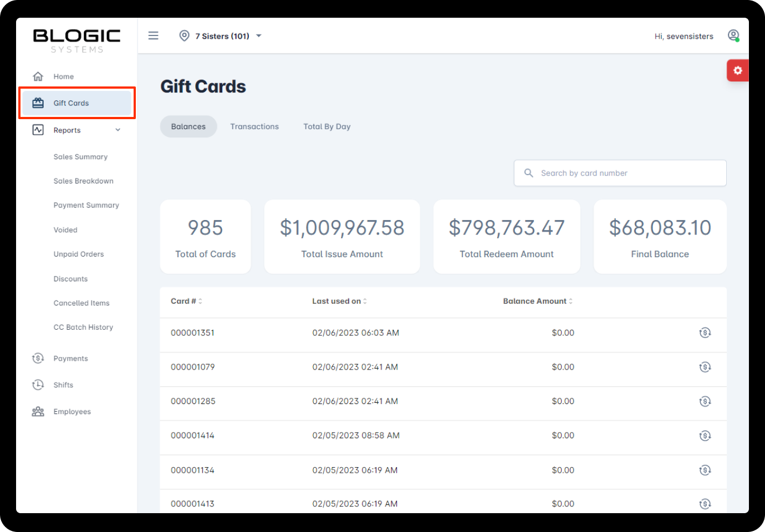The image size is (765, 532).
Task: Collapse the Reports menu chevron
Action: [118, 130]
